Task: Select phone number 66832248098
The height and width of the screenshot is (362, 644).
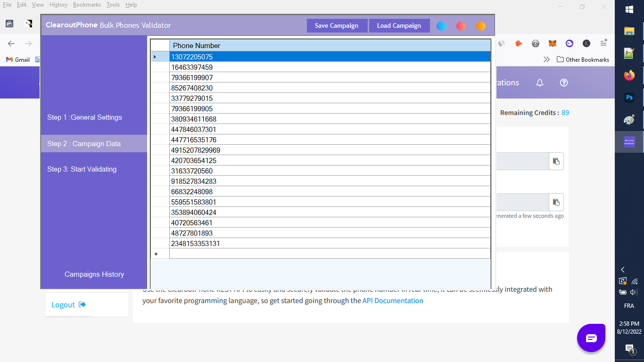Action: pos(330,191)
